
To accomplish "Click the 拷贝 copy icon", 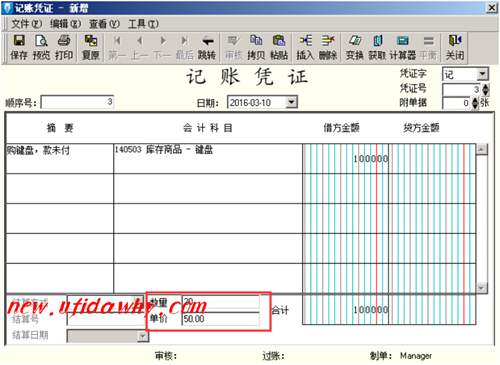I will (256, 47).
